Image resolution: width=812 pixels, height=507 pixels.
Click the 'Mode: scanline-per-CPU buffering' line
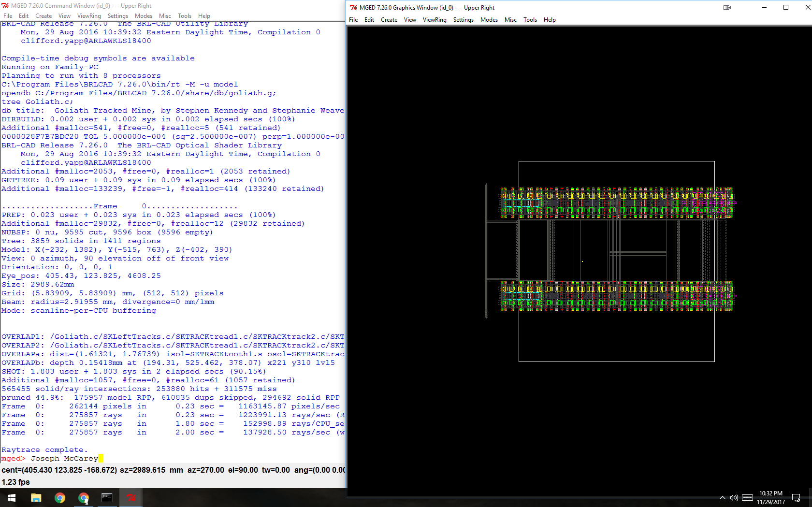pos(79,310)
